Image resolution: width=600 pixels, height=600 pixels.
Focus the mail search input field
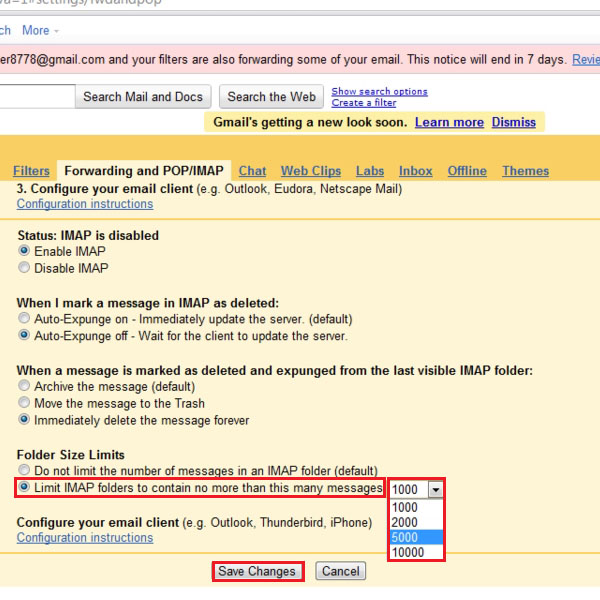tap(38, 96)
